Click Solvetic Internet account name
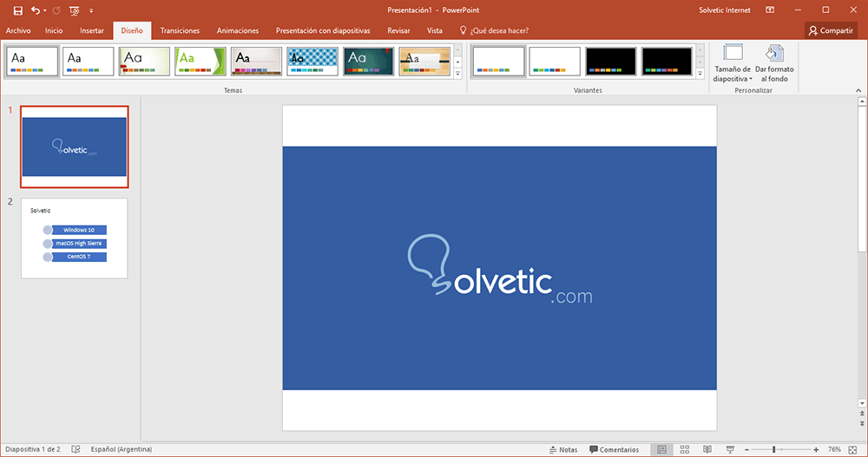The width and height of the screenshot is (868, 457). pyautogui.click(x=725, y=10)
